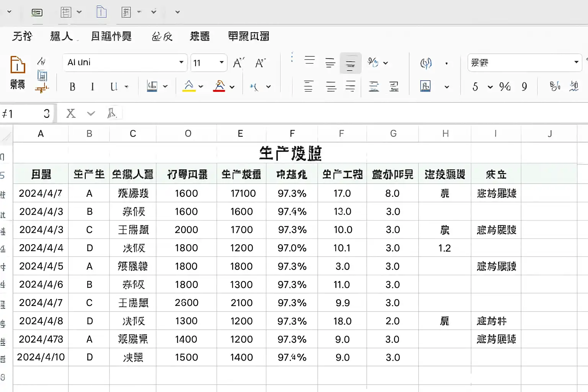Viewport: 588px width, 392px height.
Task: Click the percent style icon
Action: point(505,87)
